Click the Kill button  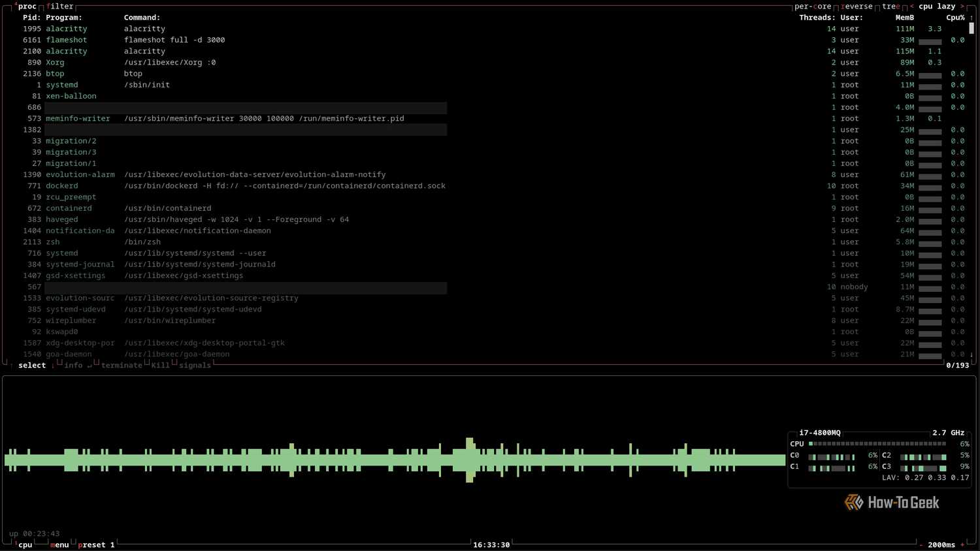pos(160,366)
